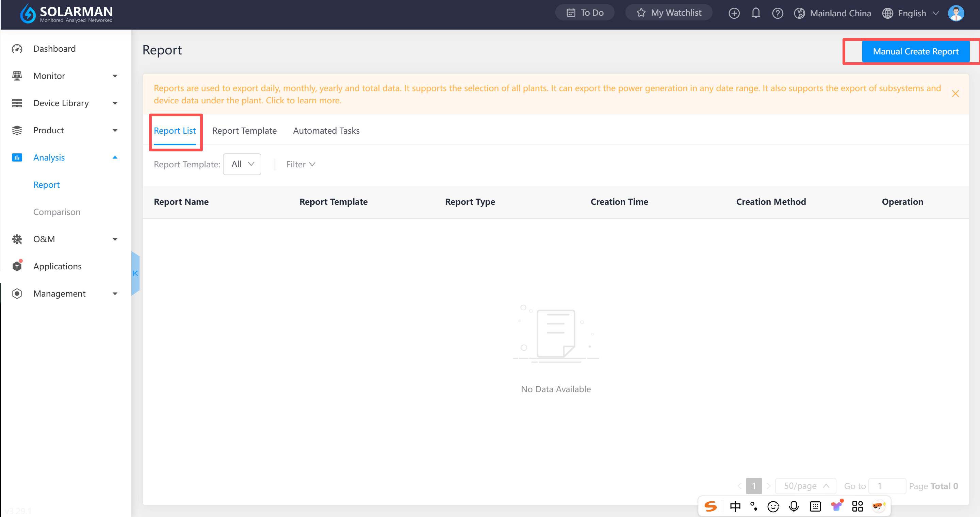Open the English language dropdown
980x517 pixels.
coord(912,13)
